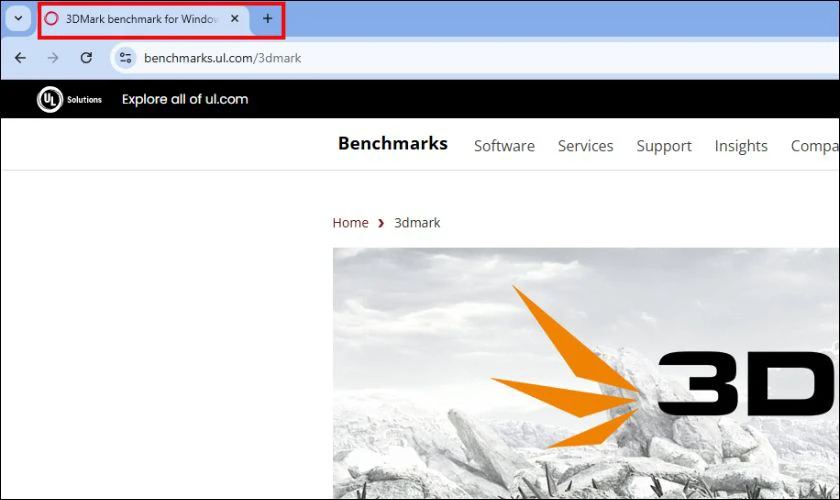This screenshot has width=840, height=500.
Task: Go to the Benchmarks site heading
Action: (x=393, y=144)
